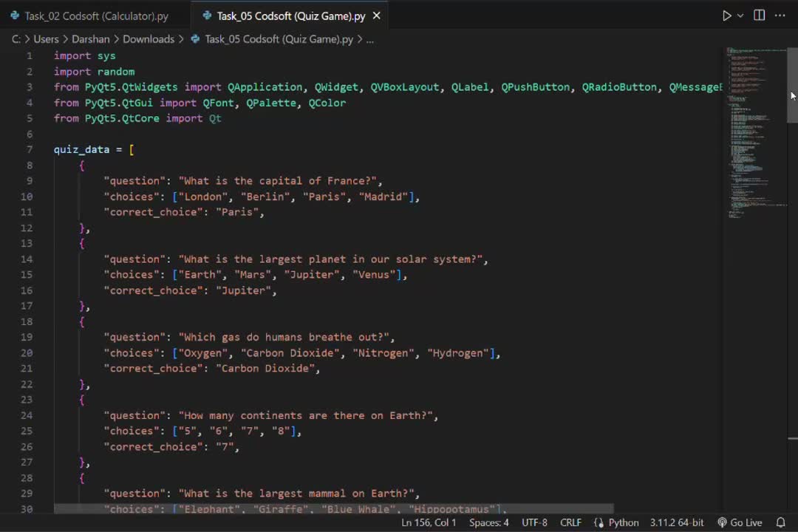Go to line via Ln 156, Col 1

point(429,522)
